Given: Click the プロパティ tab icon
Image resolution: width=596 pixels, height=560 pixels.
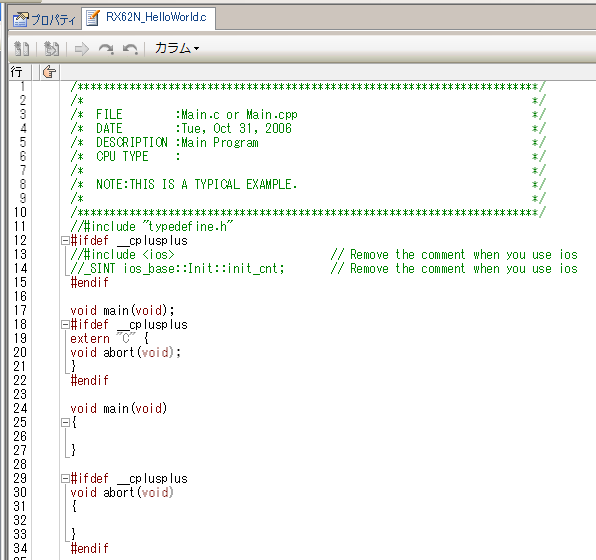Looking at the screenshot, I should click(x=21, y=19).
